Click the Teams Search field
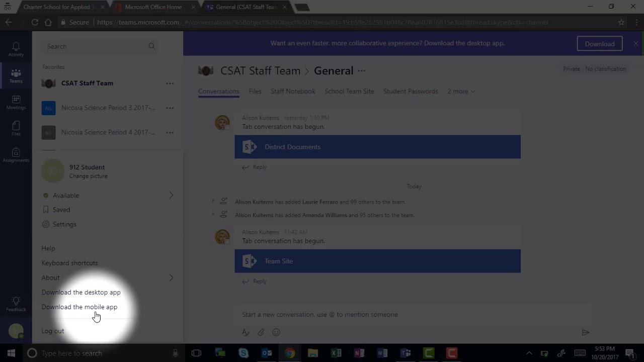The width and height of the screenshot is (644, 362). [x=101, y=46]
